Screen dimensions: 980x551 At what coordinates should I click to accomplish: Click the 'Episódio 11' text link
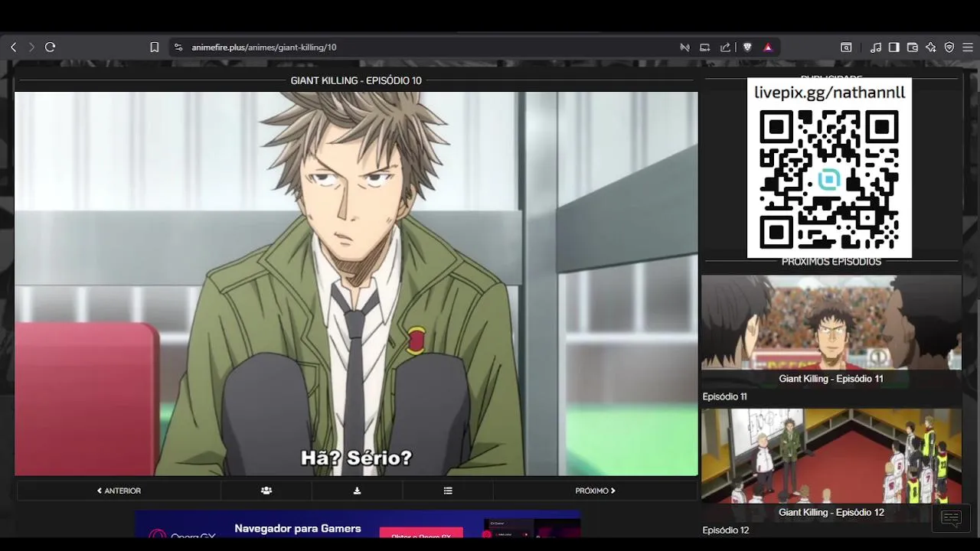pyautogui.click(x=724, y=396)
